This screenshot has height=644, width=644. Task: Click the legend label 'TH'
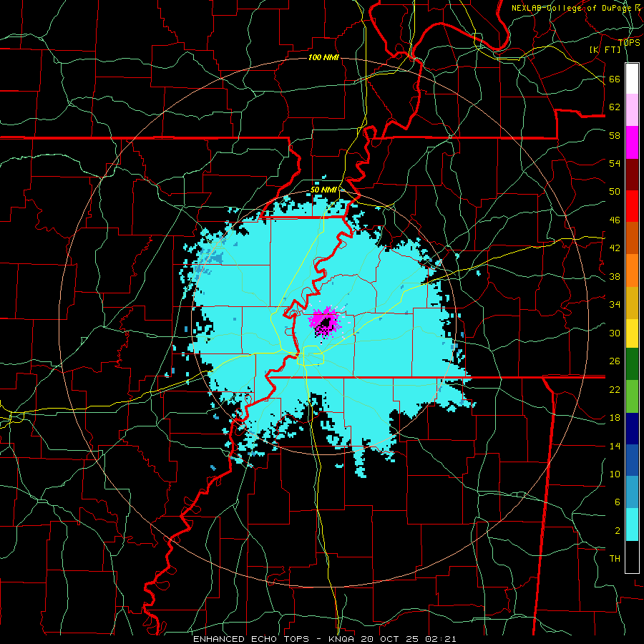pos(615,559)
